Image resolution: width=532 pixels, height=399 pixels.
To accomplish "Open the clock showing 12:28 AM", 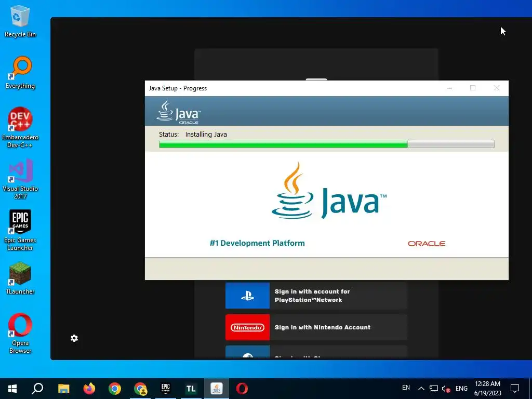I will 487,389.
